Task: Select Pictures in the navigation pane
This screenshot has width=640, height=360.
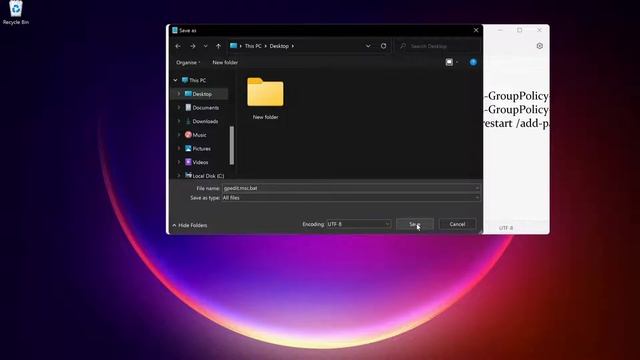Action: (x=198, y=149)
